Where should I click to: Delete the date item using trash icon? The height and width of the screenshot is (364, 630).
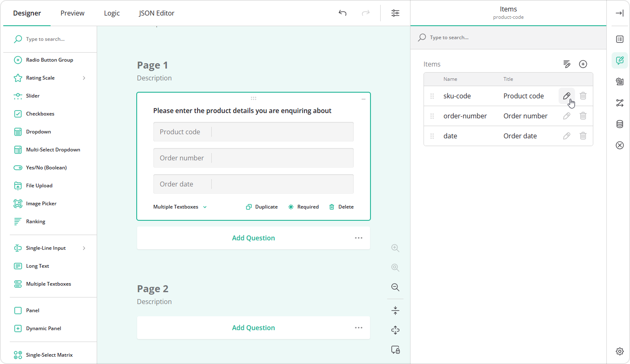(x=583, y=136)
